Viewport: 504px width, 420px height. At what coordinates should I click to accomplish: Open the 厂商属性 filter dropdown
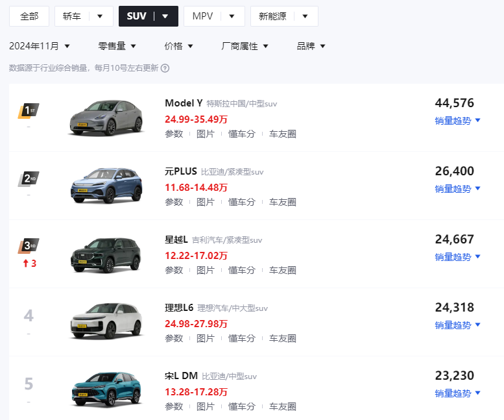(245, 46)
